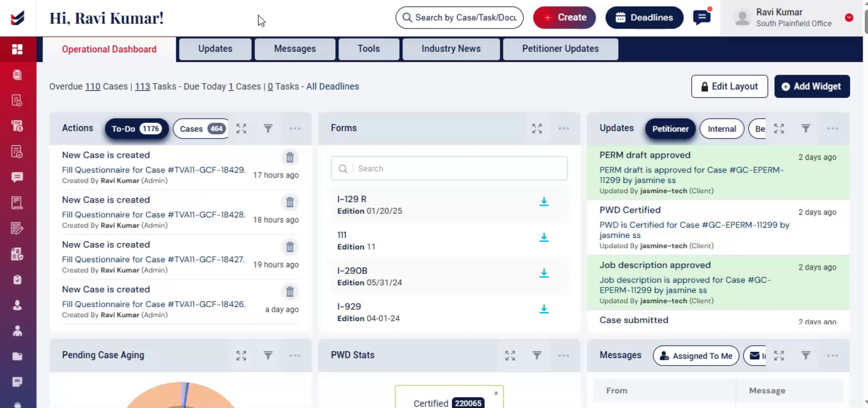
Task: Download the I-129 R form
Action: pyautogui.click(x=544, y=201)
